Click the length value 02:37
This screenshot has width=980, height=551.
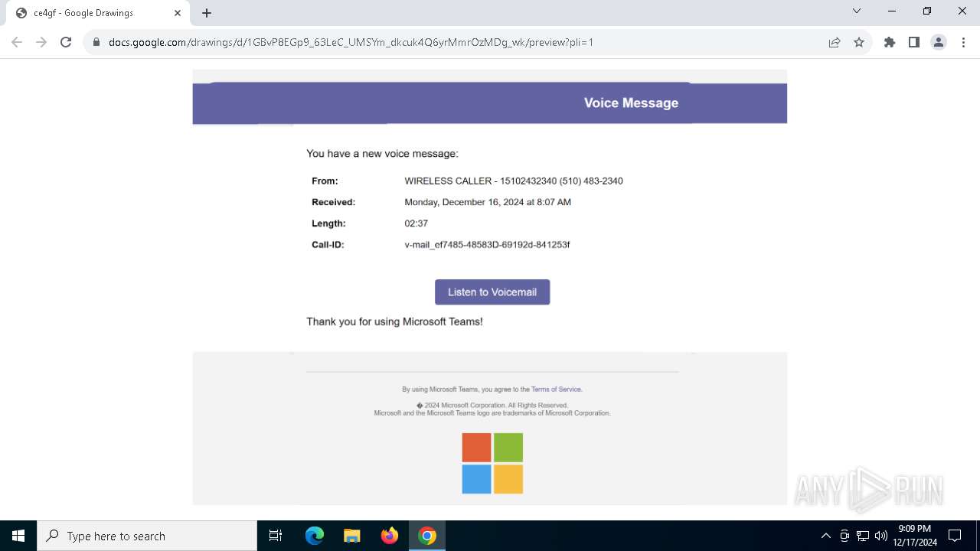click(416, 223)
